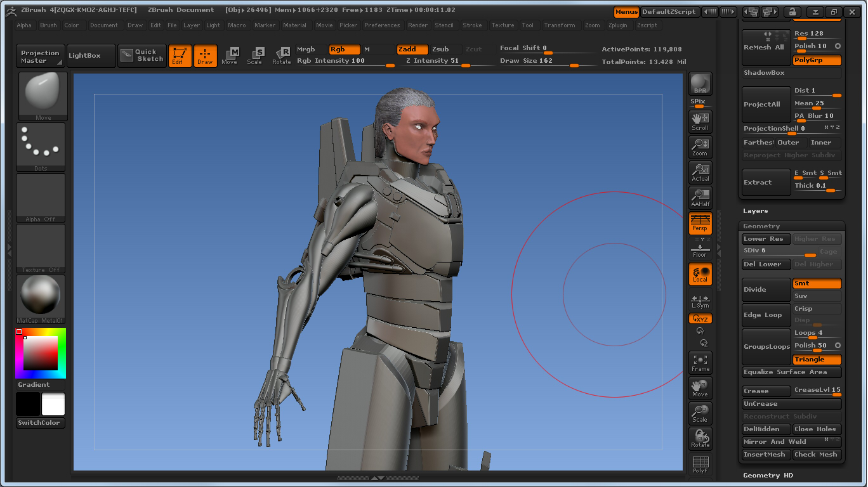Open the MatCap Metal01 material selector
This screenshot has height=487, width=868.
coord(41,299)
